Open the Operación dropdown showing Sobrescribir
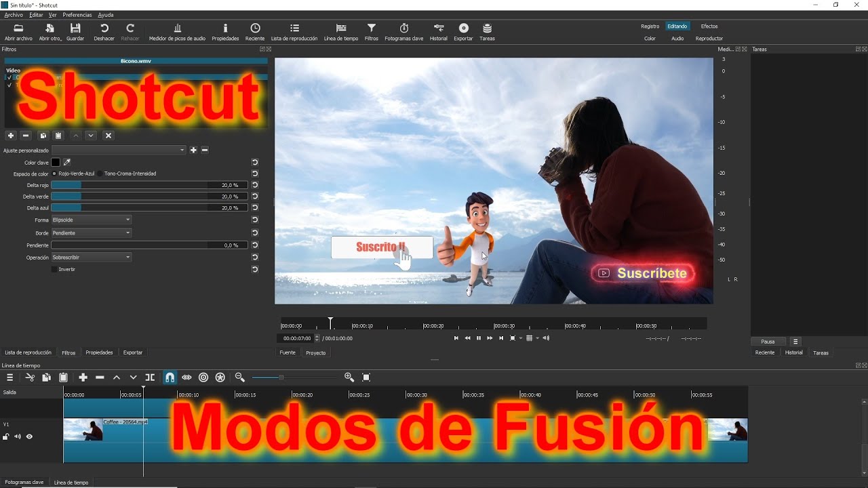Image resolution: width=868 pixels, height=488 pixels. [x=92, y=258]
